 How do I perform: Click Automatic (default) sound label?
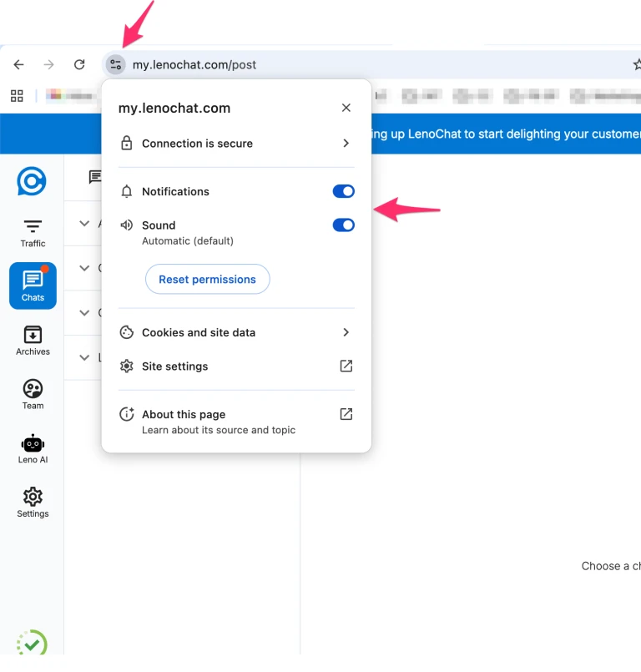(188, 241)
